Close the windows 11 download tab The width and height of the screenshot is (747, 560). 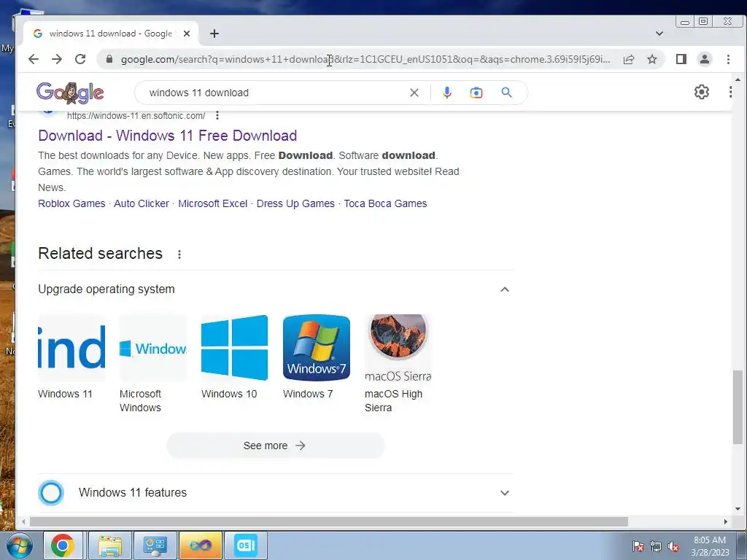point(187,34)
